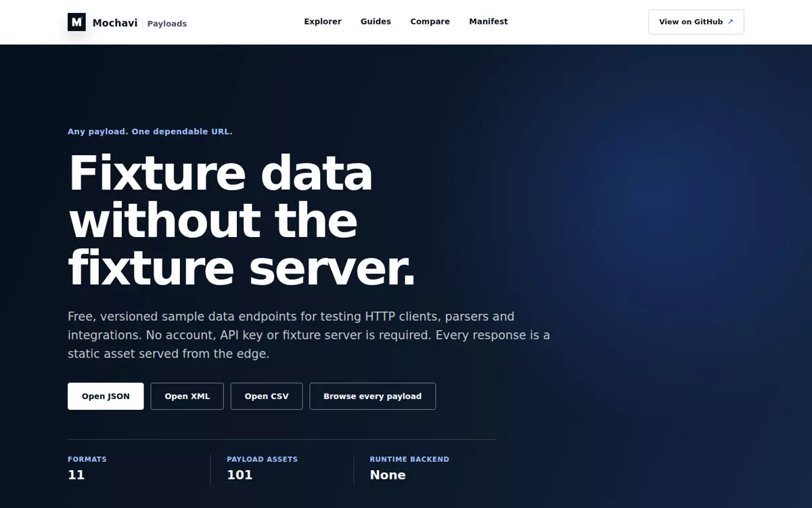Open the Manifest nav link

[x=489, y=22]
